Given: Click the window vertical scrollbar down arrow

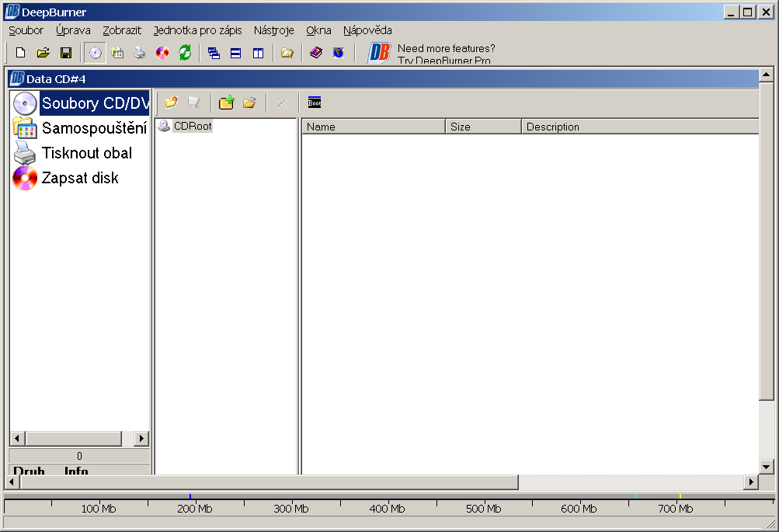Looking at the screenshot, I should (766, 467).
